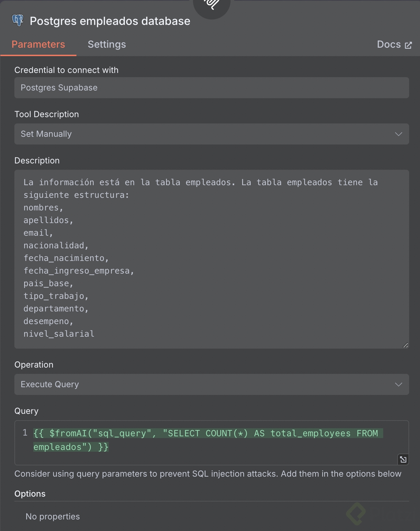Click the Postgres elephant node icon
This screenshot has height=531, width=420.
pyautogui.click(x=18, y=20)
